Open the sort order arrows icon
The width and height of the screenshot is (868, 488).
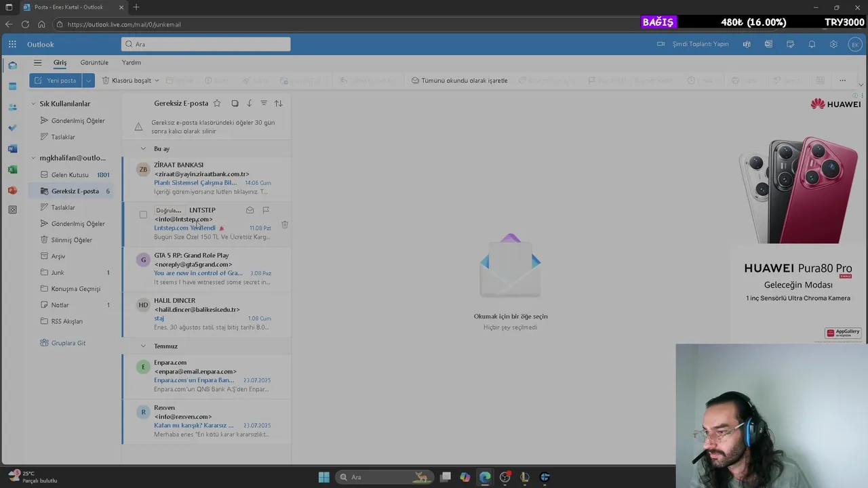(x=278, y=103)
